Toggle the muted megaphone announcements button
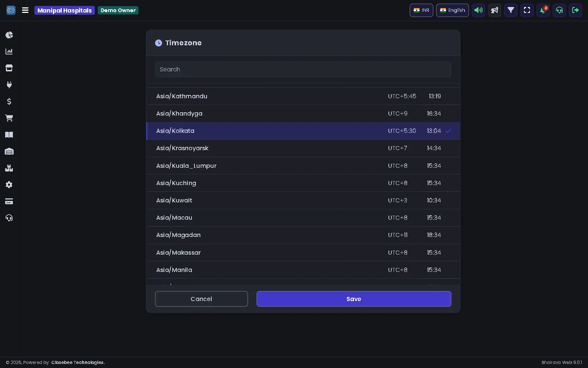588x368 pixels. pos(495,10)
